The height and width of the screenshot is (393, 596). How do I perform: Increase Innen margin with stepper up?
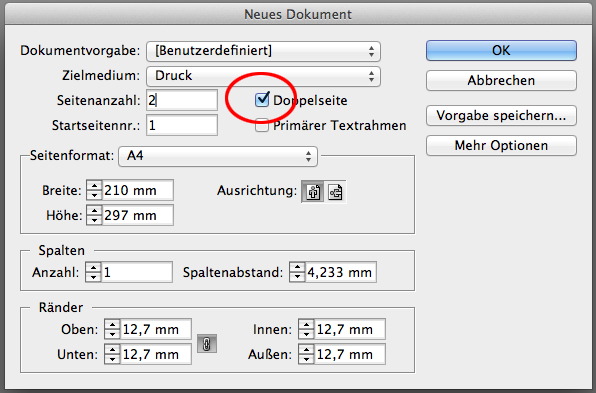click(306, 325)
